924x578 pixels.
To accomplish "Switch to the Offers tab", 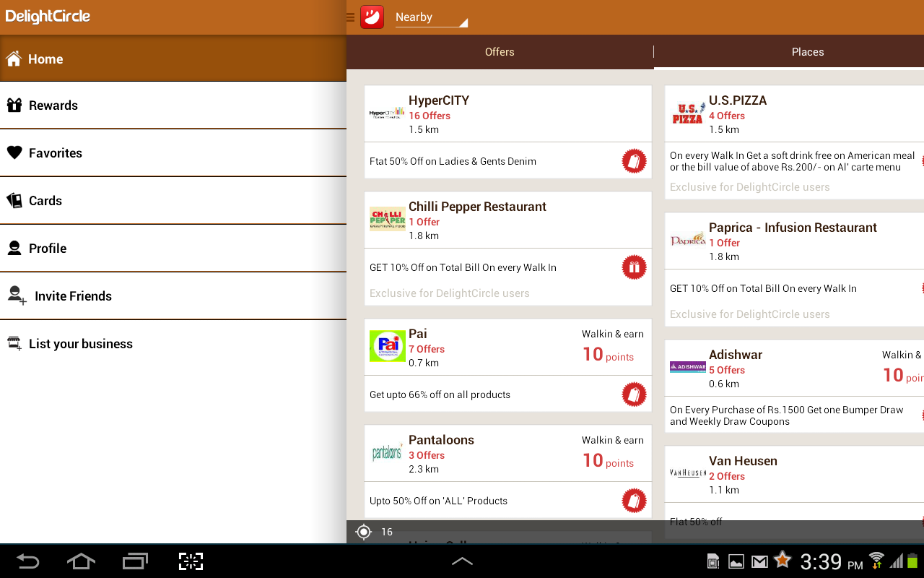I will pyautogui.click(x=500, y=52).
